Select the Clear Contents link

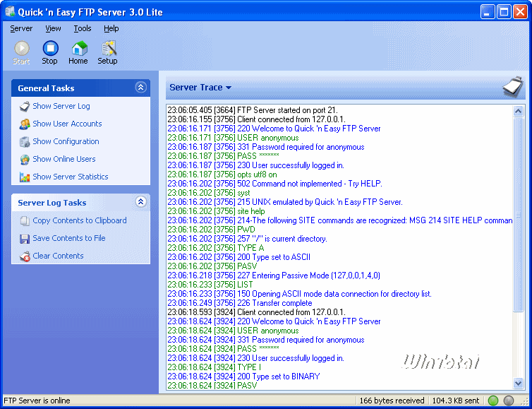[x=58, y=256]
